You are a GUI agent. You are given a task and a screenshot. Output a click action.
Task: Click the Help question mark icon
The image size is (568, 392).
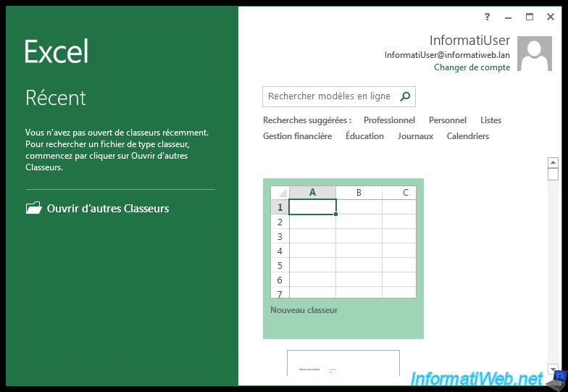click(x=488, y=17)
